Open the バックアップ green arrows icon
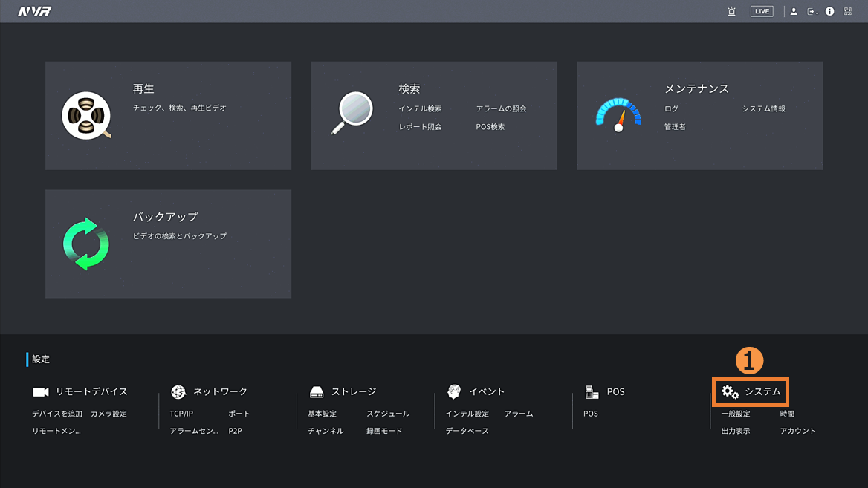868x488 pixels. [x=86, y=244]
